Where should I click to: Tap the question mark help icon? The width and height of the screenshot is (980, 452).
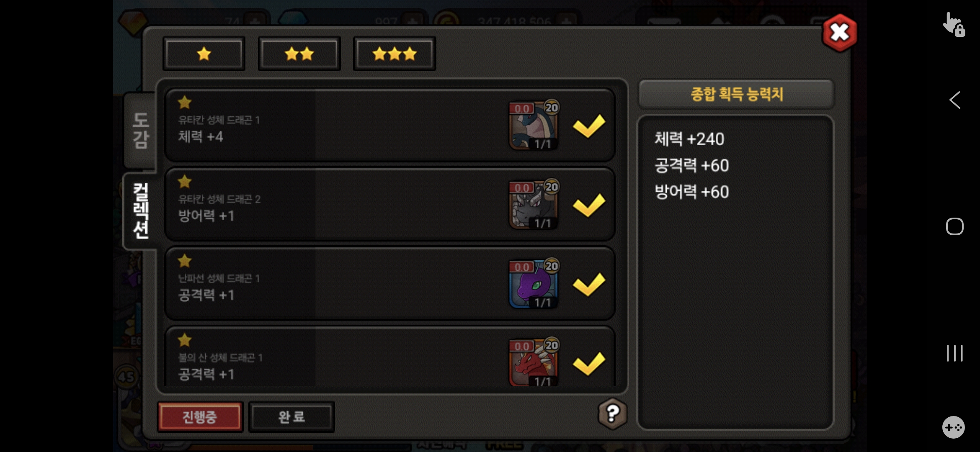pos(612,413)
